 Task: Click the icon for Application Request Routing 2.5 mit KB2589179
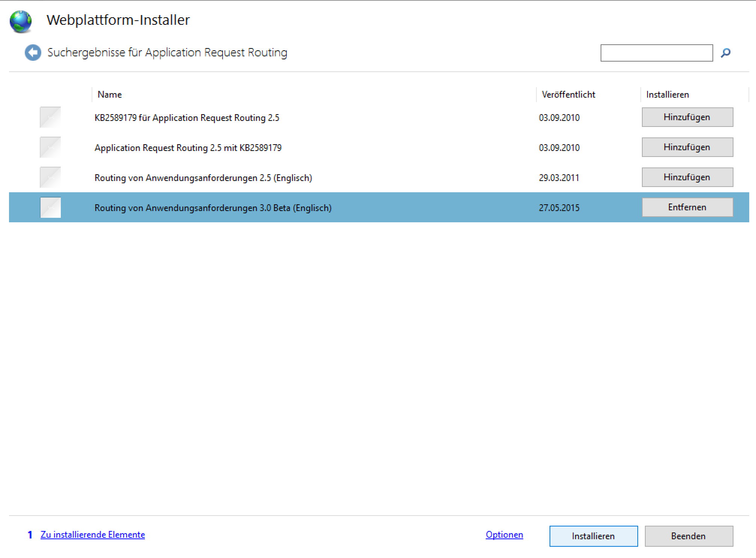pos(50,148)
